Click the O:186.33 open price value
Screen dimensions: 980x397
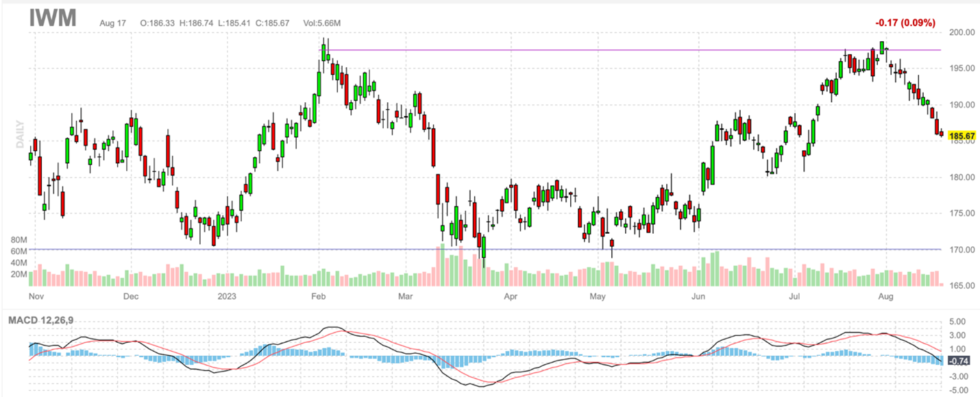(158, 23)
